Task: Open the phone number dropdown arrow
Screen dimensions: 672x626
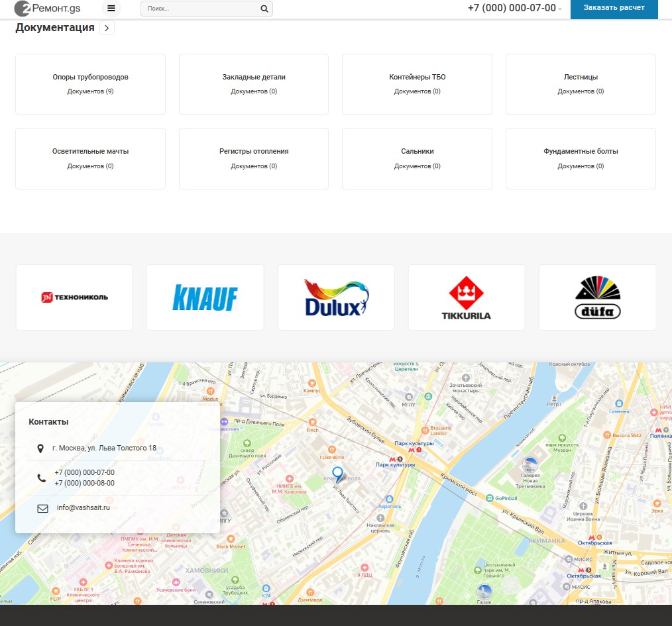Action: tap(559, 9)
